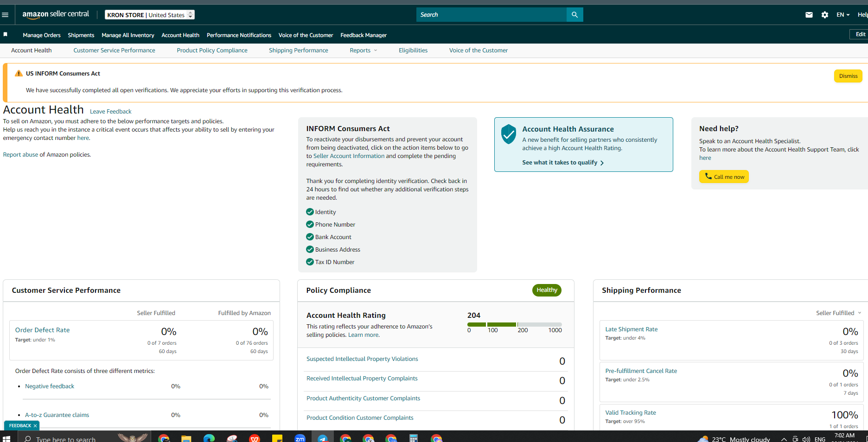Open the EN language dropdown
The height and width of the screenshot is (442, 868).
(x=843, y=15)
